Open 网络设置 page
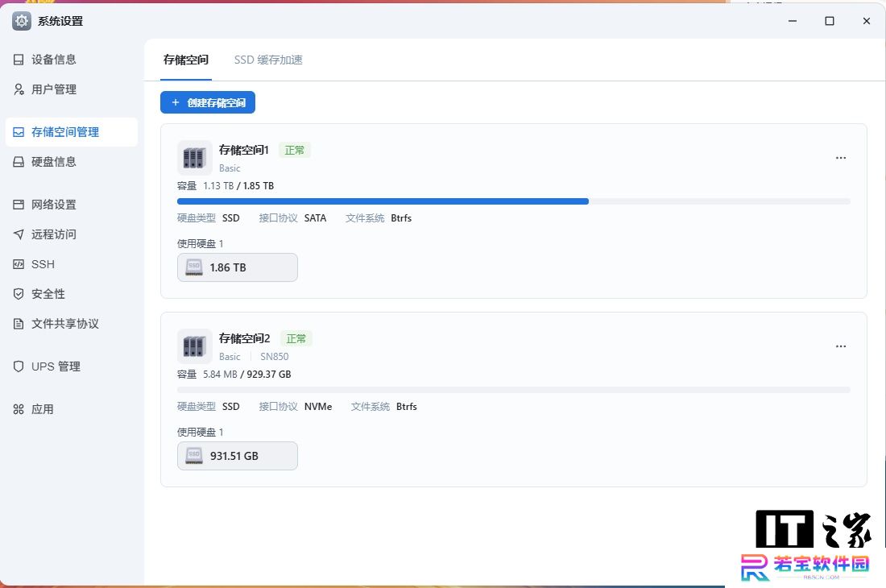Screen dimensions: 886x588 coord(71,205)
